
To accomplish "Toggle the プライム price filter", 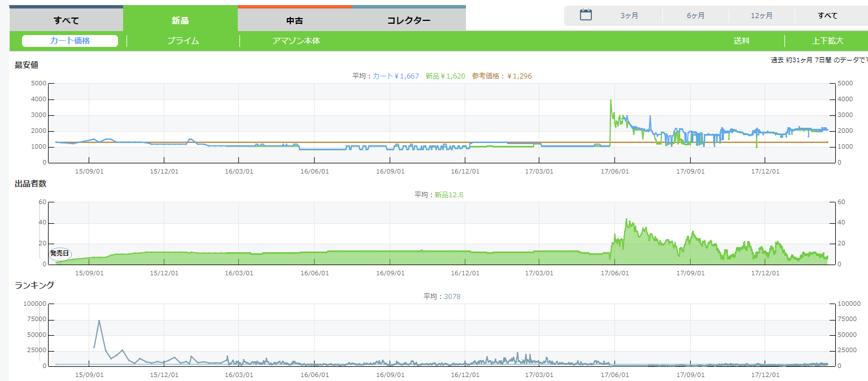I will [183, 41].
